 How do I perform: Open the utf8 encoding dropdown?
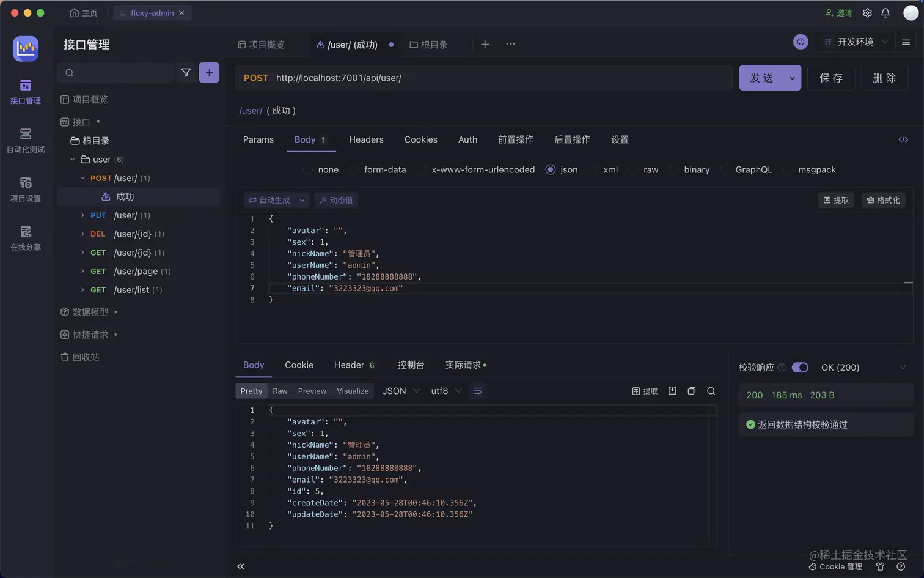click(446, 391)
